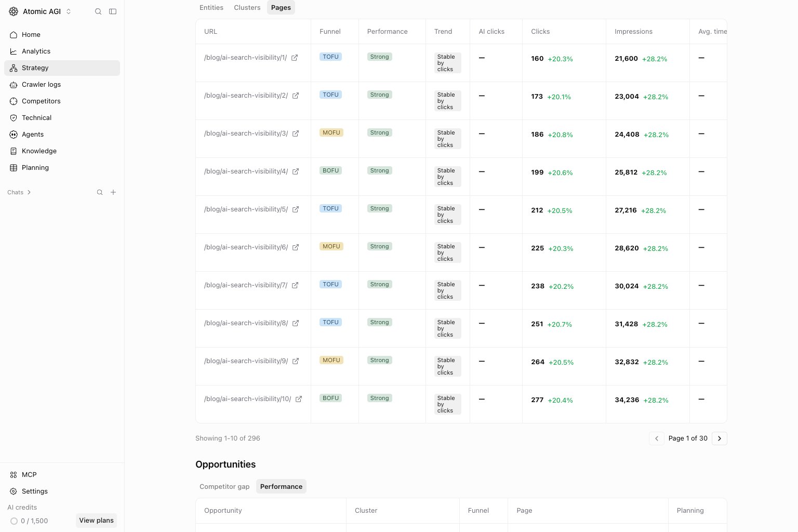Open the Technical section
This screenshot has width=798, height=532.
pyautogui.click(x=62, y=118)
